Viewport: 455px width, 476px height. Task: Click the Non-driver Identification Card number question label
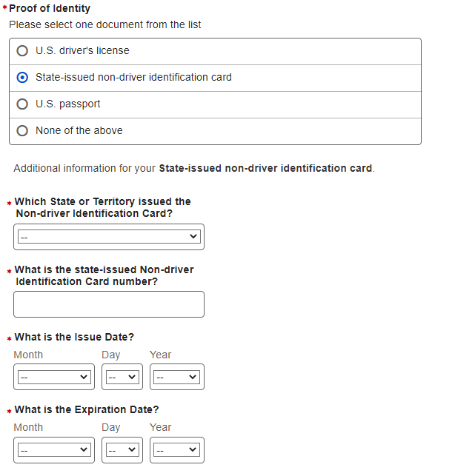pos(104,275)
